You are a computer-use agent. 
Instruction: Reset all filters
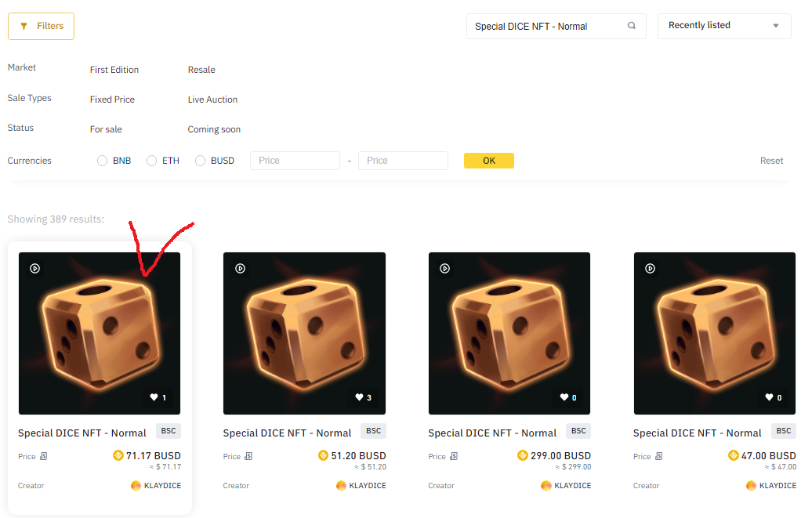point(771,161)
